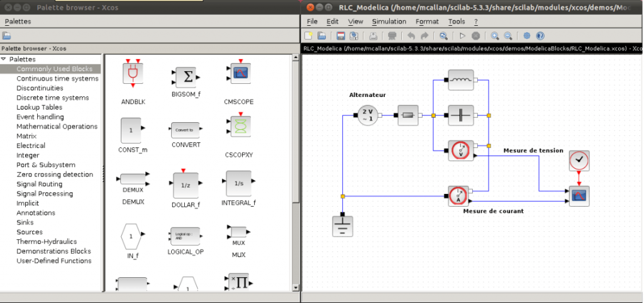Start the simulation with play icon
Image resolution: width=644 pixels, height=303 pixels.
coord(462,36)
